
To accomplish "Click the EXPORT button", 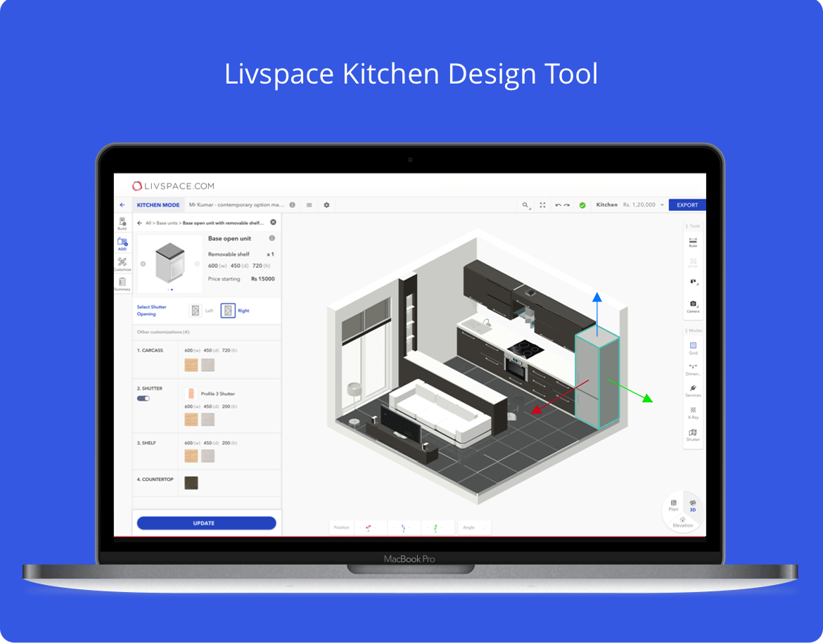I will tap(687, 205).
